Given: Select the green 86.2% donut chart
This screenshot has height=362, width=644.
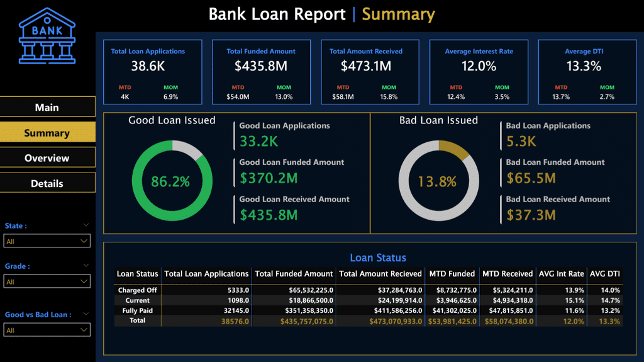Looking at the screenshot, I should pos(172,181).
